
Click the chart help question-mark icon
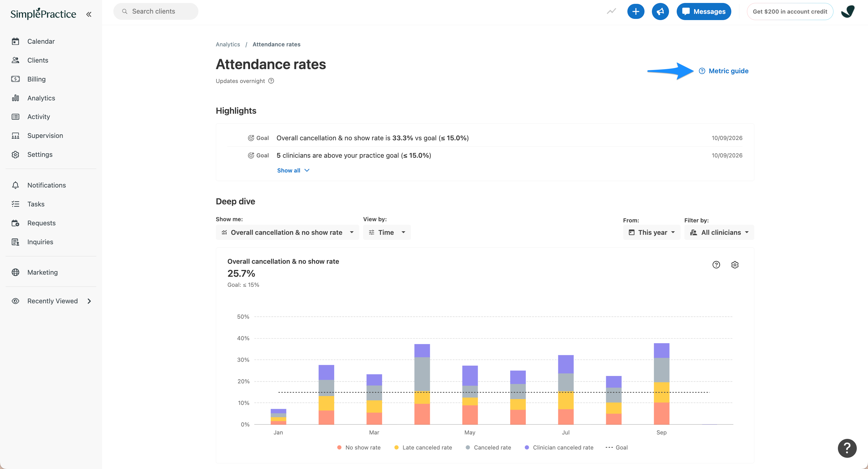716,265
